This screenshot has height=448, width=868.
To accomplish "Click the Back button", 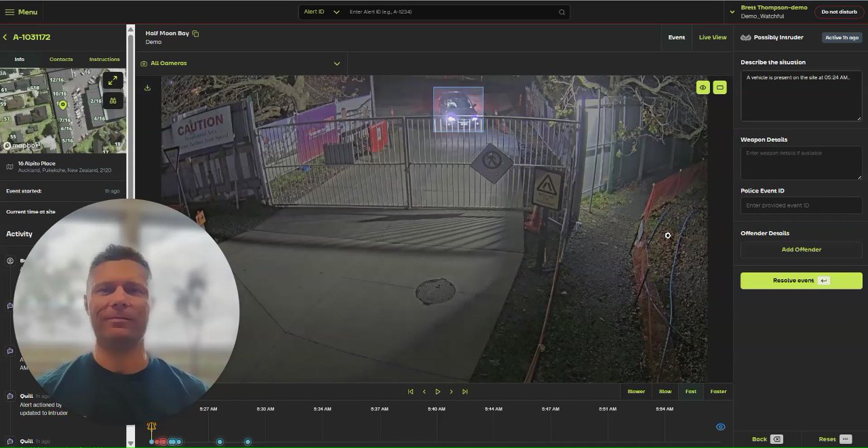I will pyautogui.click(x=767, y=439).
